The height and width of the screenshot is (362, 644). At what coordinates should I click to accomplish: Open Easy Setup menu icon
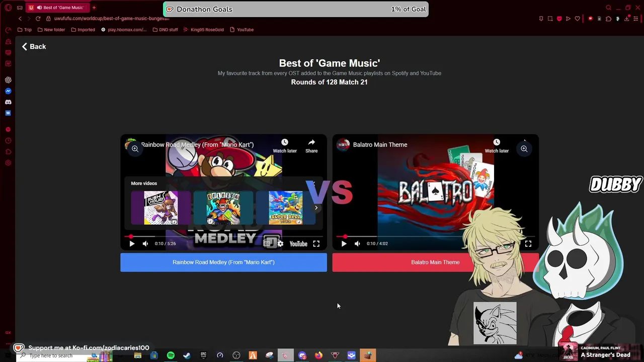point(636,19)
